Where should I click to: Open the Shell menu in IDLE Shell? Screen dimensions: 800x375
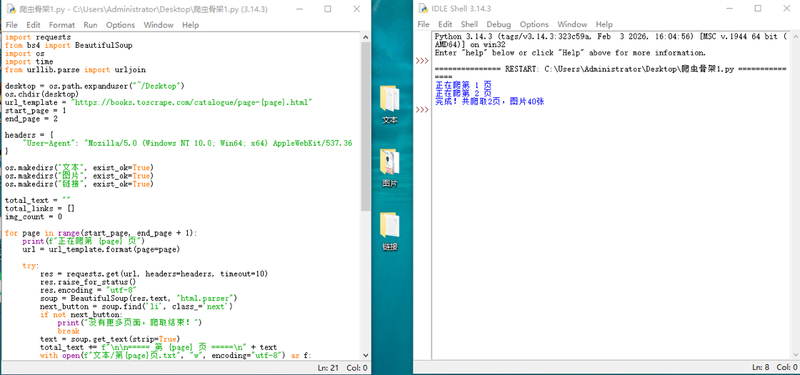pyautogui.click(x=469, y=24)
